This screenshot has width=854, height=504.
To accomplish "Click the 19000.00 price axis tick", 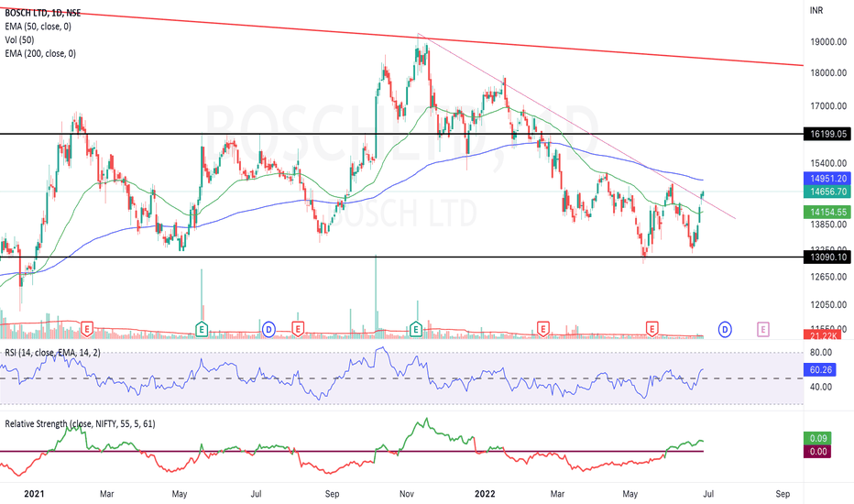I will 828,42.
